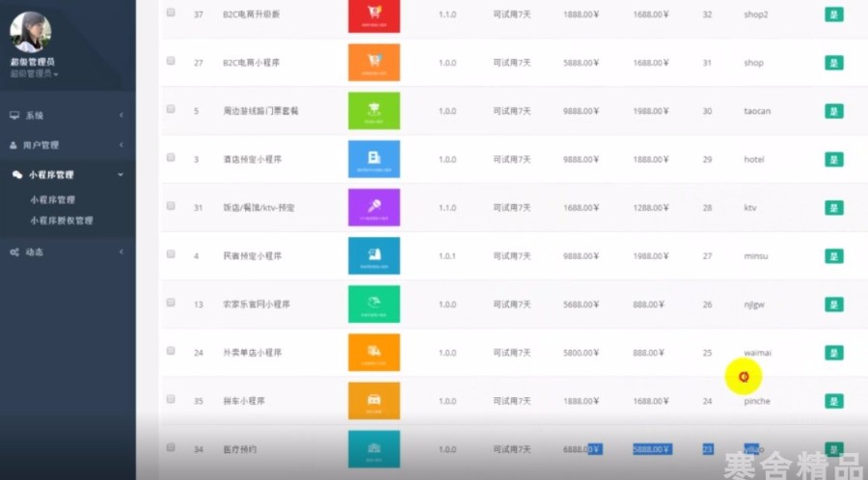Click the 酒店预定小程序 name cell

point(252,159)
